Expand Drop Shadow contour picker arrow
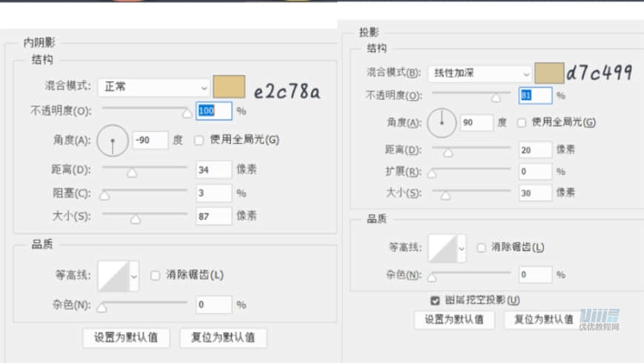The image size is (644, 363). pos(463,247)
